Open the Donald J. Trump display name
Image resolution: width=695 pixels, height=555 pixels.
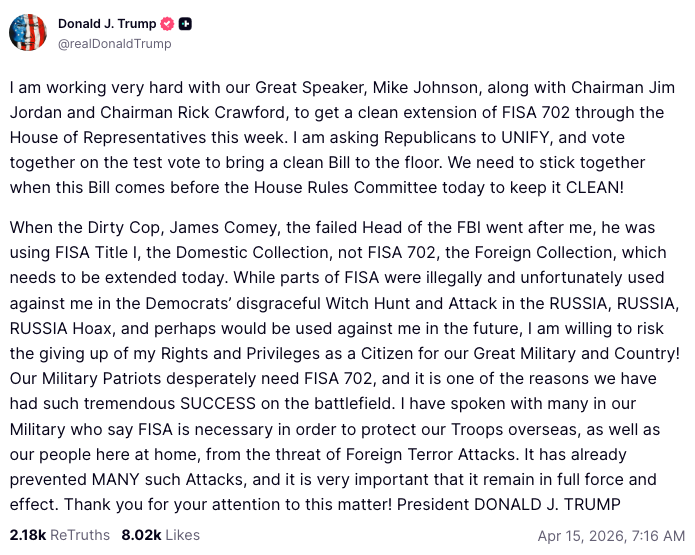[x=106, y=24]
